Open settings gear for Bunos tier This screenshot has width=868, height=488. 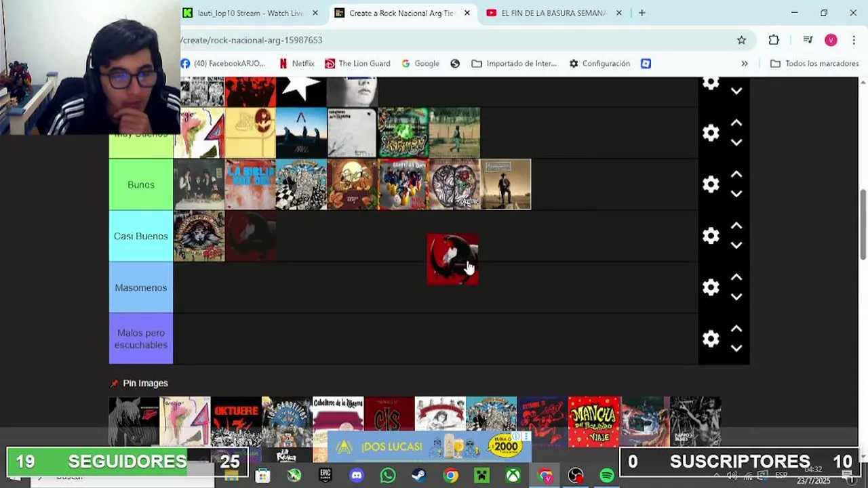pyautogui.click(x=711, y=184)
